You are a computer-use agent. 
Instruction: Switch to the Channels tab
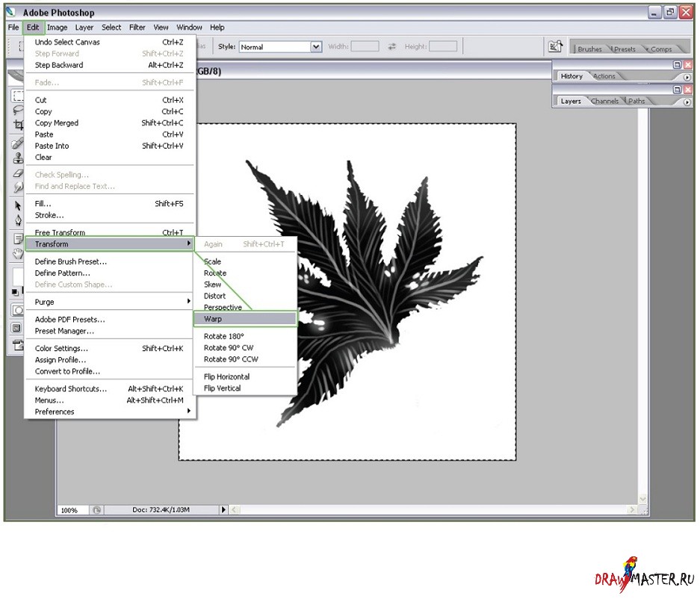coord(604,102)
